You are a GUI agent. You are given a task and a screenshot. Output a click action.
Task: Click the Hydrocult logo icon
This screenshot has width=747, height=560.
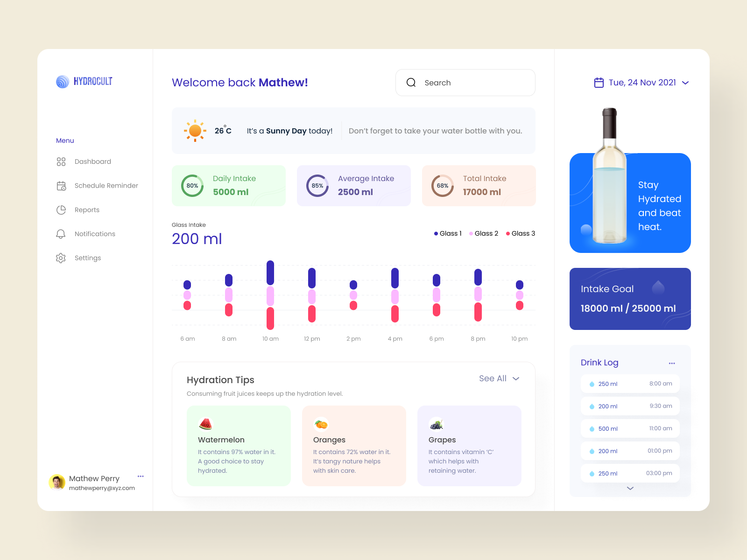[63, 82]
